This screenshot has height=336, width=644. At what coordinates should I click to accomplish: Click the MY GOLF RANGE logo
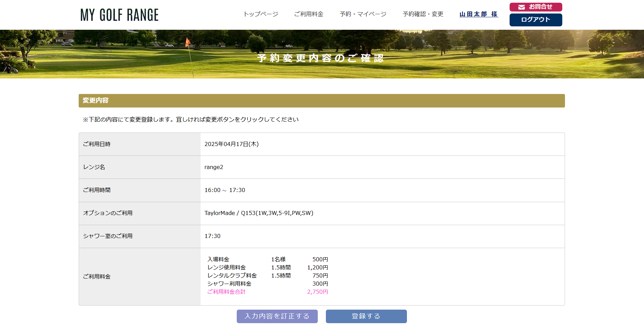[x=119, y=15]
